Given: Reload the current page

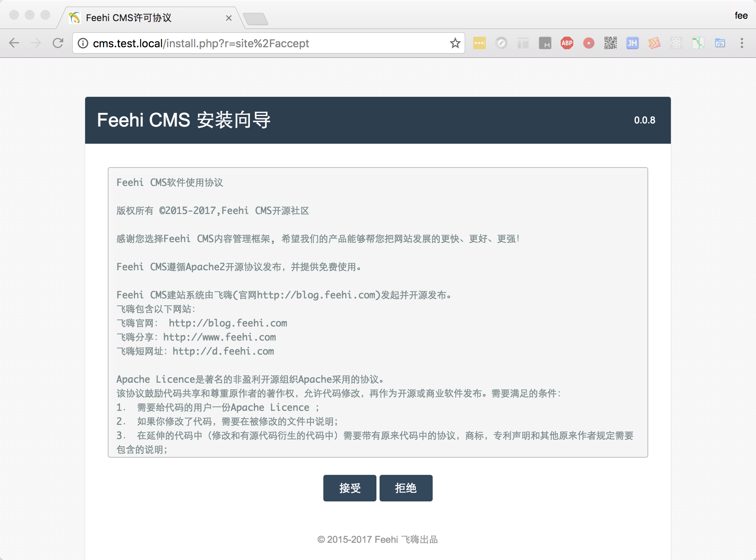Looking at the screenshot, I should tap(58, 43).
